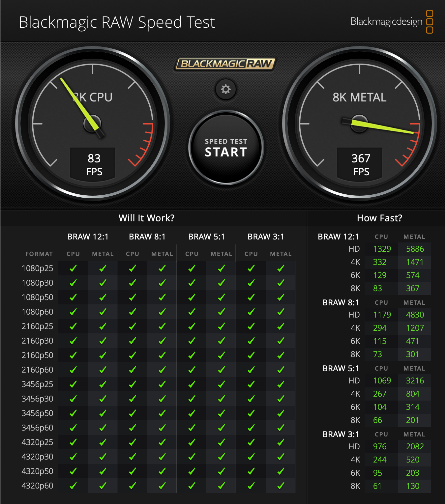This screenshot has height=504, width=445.
Task: Click the 4320p60 BRAW 3:1 CPU checkmark
Action: coord(251,486)
